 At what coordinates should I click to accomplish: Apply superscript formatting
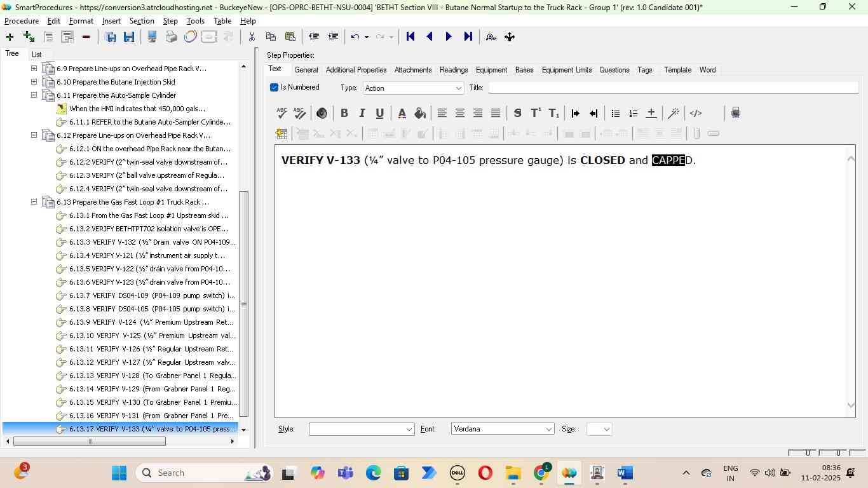point(536,113)
